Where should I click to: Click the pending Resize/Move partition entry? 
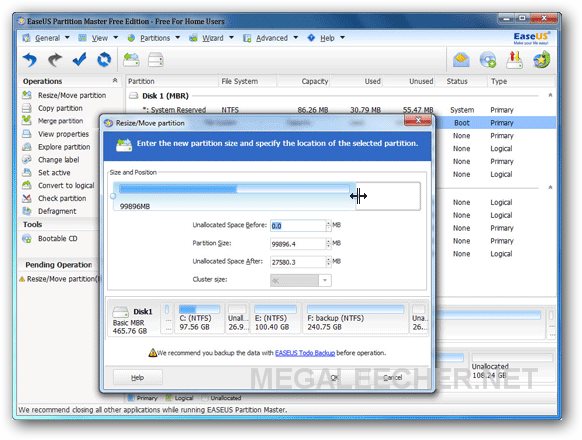click(61, 279)
